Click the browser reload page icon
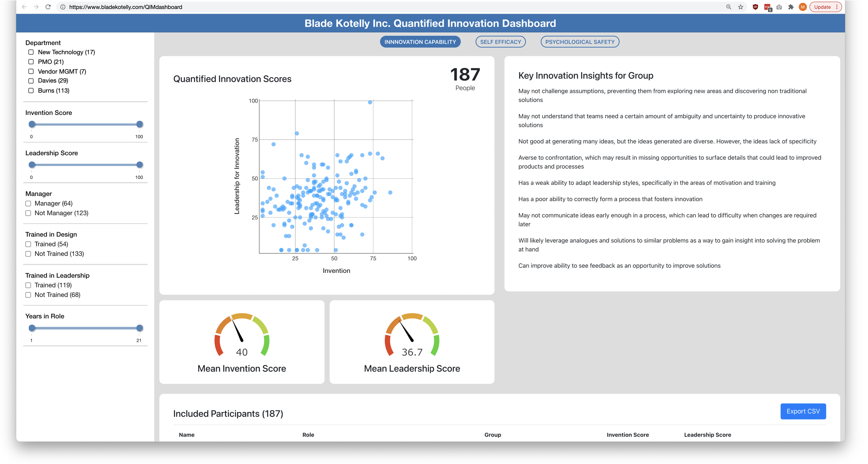This screenshot has width=868, height=464. coord(48,7)
